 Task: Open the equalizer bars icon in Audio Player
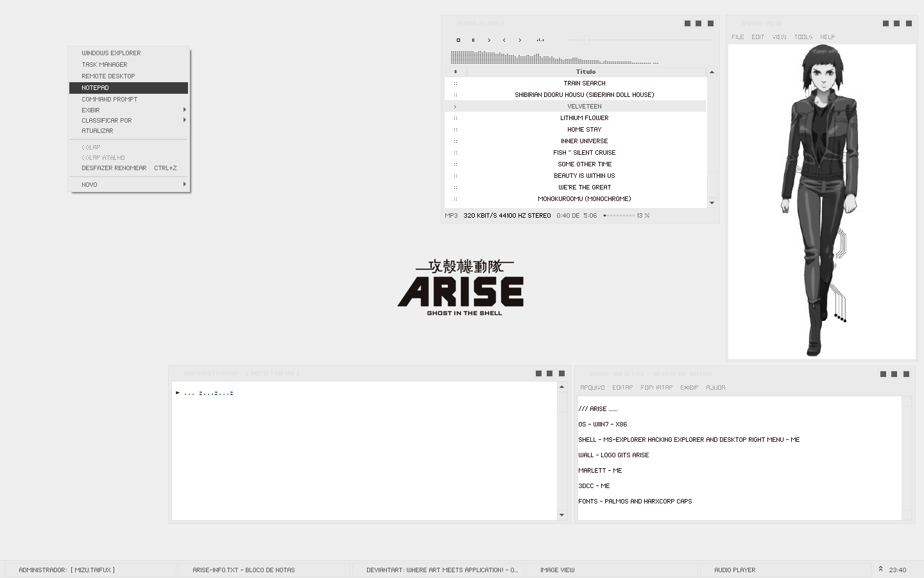(x=540, y=40)
